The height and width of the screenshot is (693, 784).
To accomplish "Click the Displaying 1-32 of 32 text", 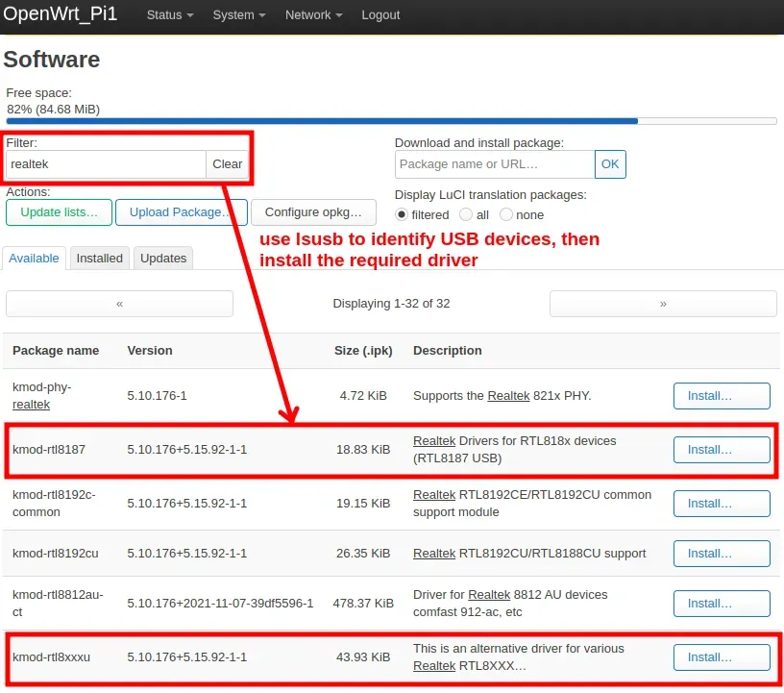I will coord(391,304).
